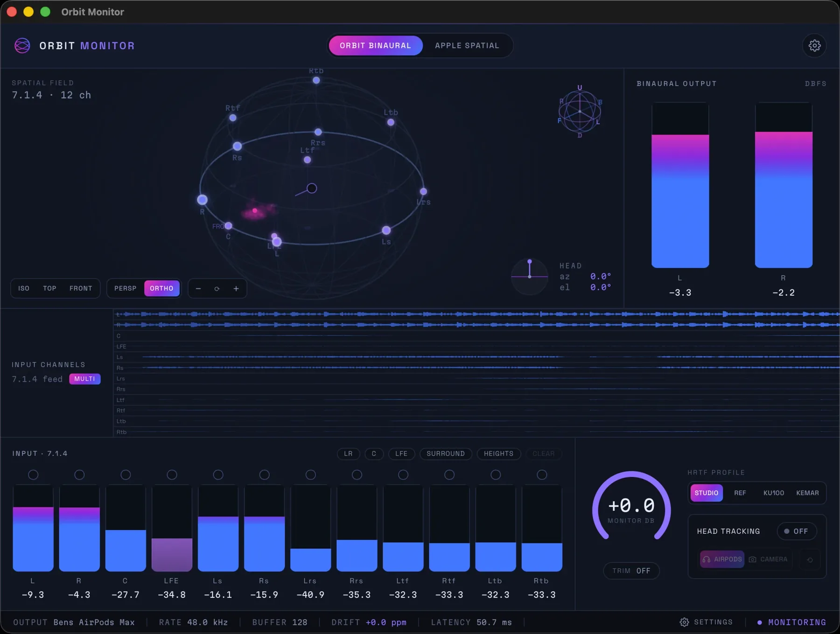
Task: Click the orientation gizmo sphere
Action: [580, 111]
